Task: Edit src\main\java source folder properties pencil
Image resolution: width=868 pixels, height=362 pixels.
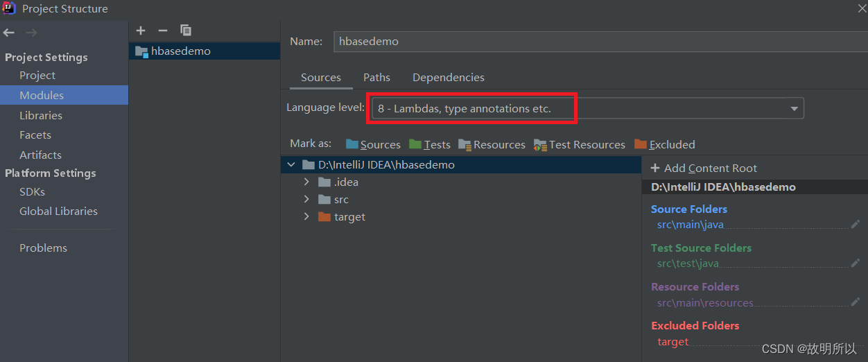Action: (856, 224)
